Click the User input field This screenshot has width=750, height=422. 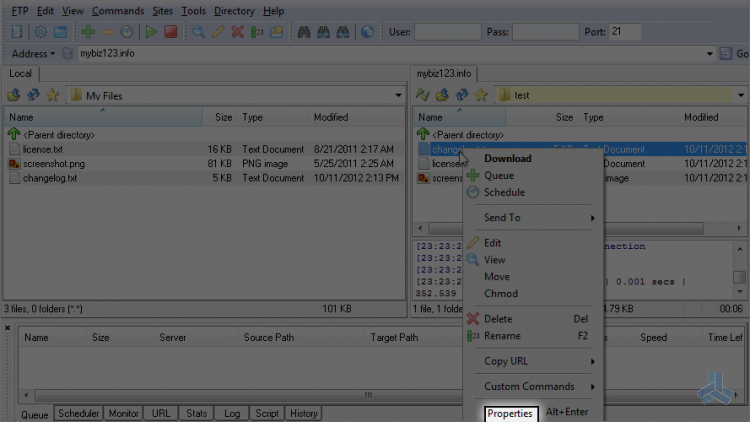[448, 32]
